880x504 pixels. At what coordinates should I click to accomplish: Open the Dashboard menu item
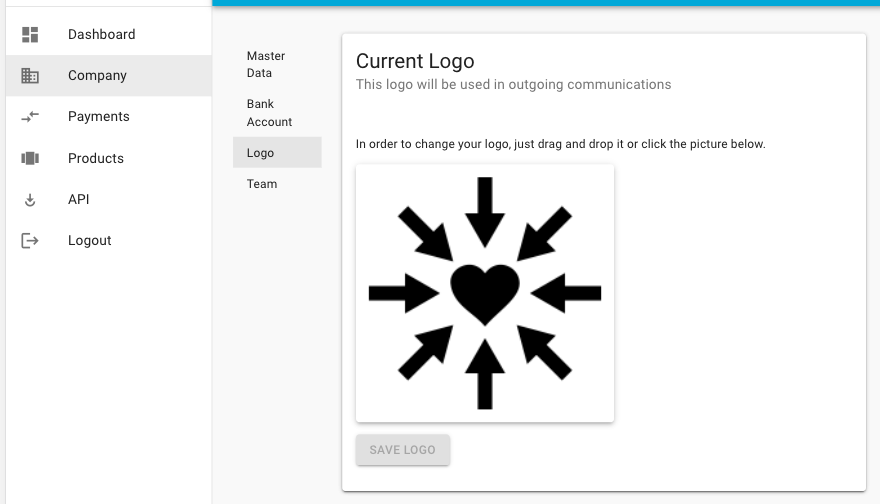(x=109, y=34)
